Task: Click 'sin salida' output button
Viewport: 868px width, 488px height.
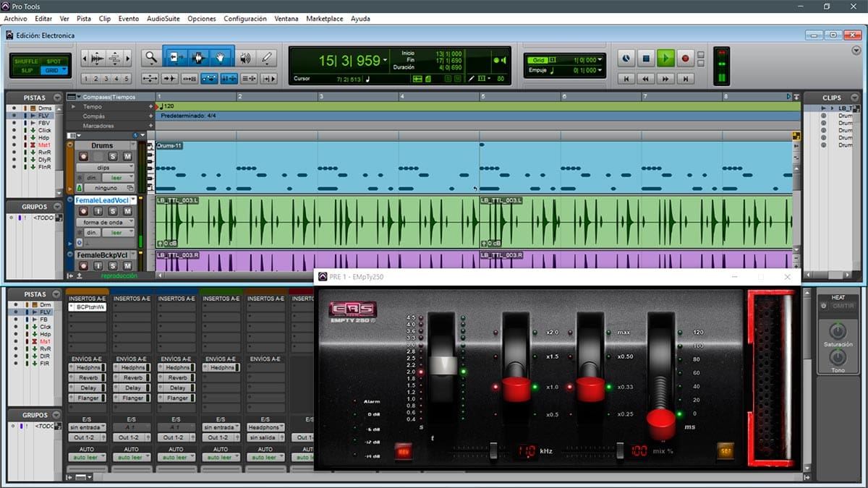Action: tap(265, 437)
